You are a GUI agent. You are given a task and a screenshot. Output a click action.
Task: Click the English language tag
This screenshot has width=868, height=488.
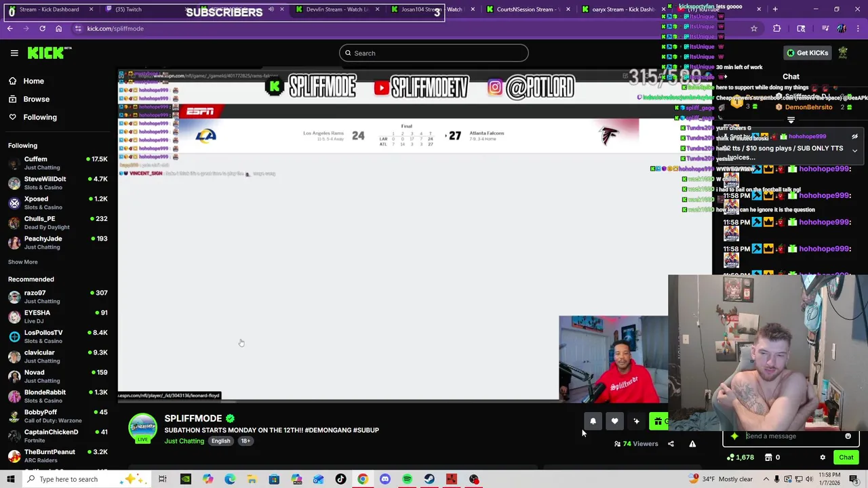(x=220, y=441)
